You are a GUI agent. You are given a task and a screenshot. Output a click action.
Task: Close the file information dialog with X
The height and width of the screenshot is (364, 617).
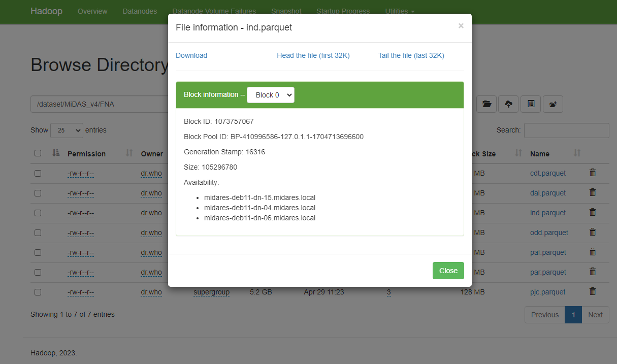point(461,26)
